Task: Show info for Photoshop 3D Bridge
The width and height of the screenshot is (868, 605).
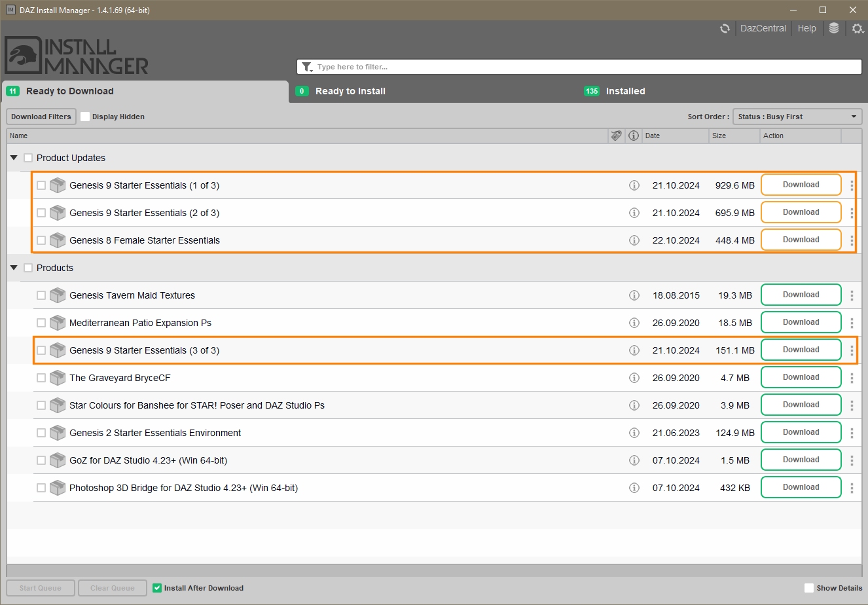Action: tap(634, 488)
